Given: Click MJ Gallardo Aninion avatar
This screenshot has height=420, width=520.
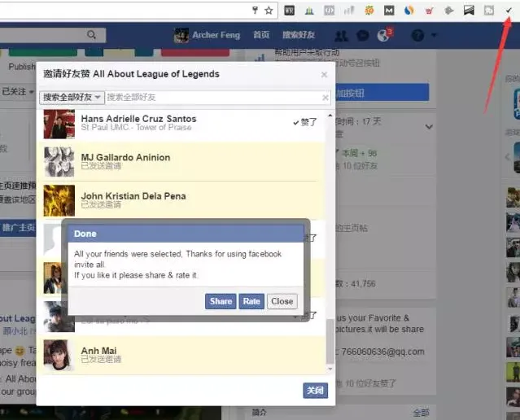Looking at the screenshot, I should 59,162.
